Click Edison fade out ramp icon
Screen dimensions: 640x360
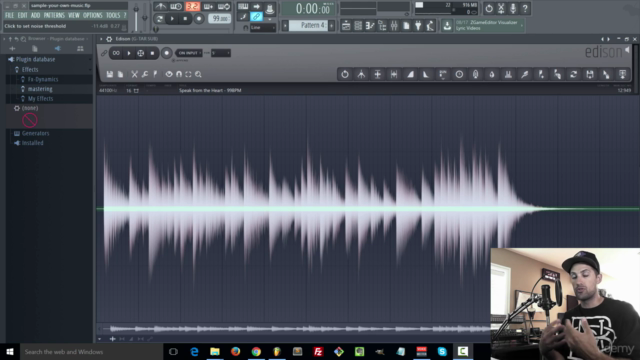tap(426, 74)
